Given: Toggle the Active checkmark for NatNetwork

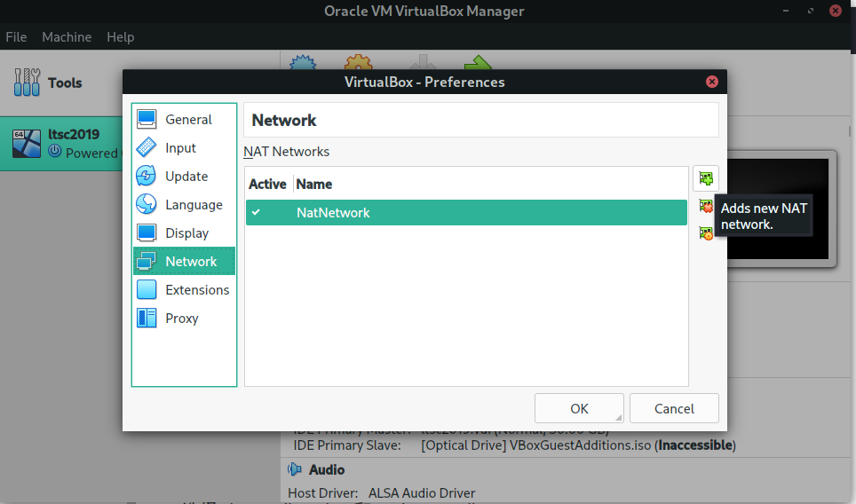Looking at the screenshot, I should [256, 212].
